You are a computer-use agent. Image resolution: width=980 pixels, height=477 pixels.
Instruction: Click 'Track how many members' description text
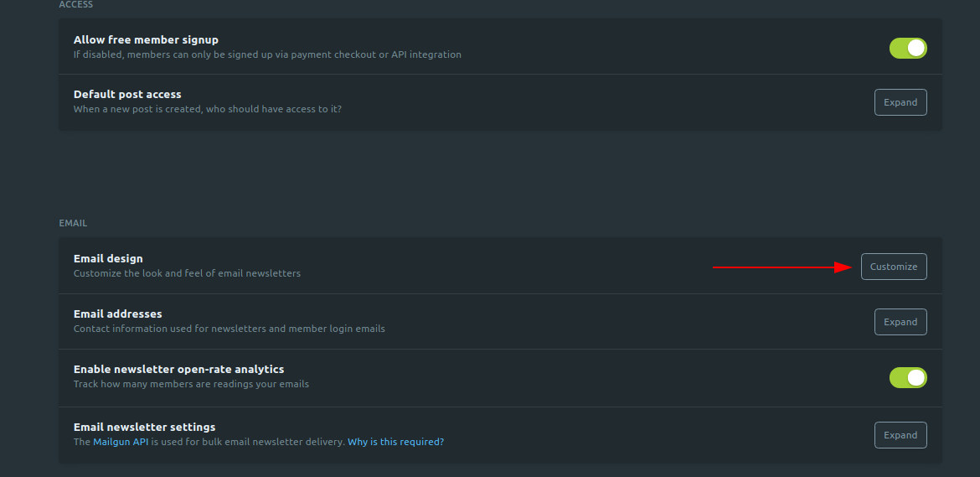pyautogui.click(x=191, y=384)
